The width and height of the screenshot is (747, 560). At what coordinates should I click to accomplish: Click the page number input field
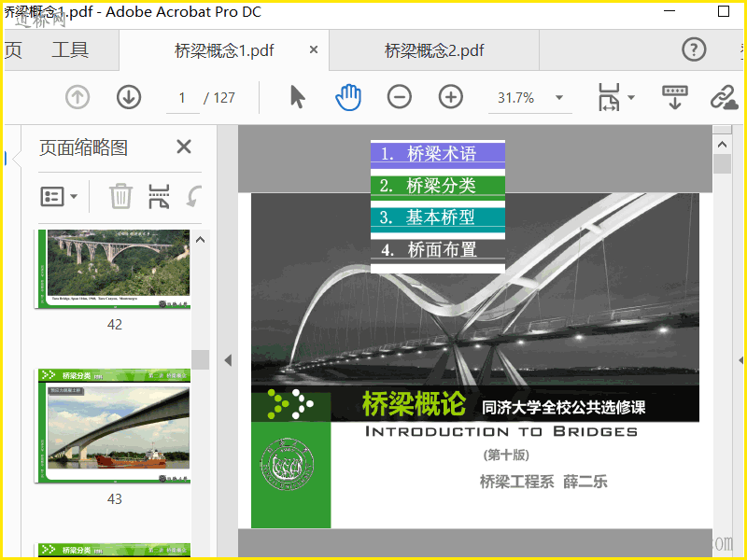tap(182, 98)
